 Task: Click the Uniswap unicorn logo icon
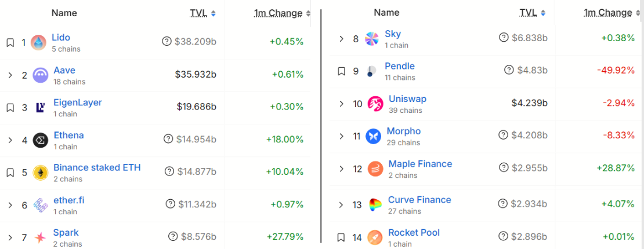[375, 104]
